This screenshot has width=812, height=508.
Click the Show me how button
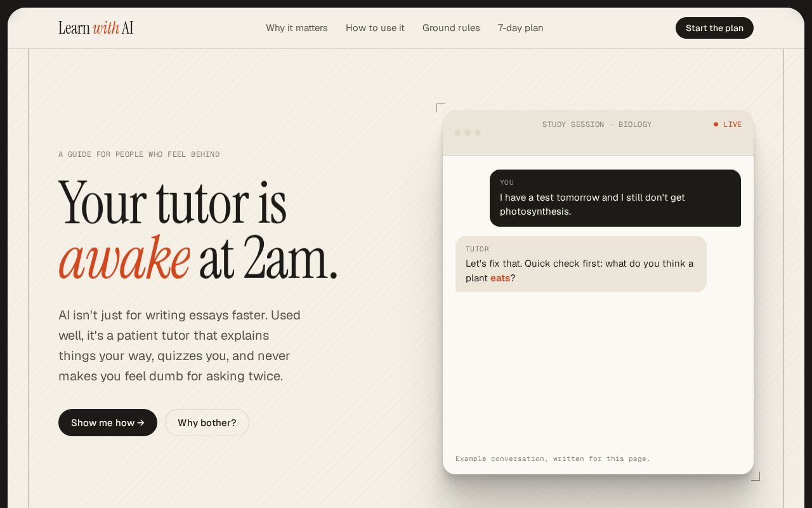pyautogui.click(x=108, y=422)
